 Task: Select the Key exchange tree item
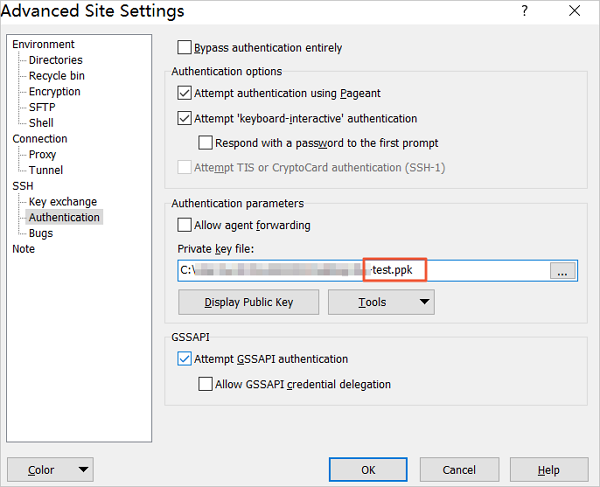(x=62, y=202)
